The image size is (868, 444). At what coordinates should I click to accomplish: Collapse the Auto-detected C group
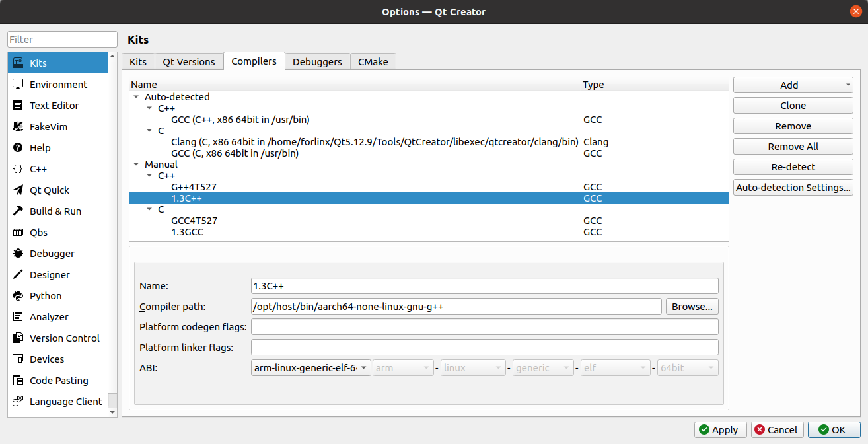(149, 131)
